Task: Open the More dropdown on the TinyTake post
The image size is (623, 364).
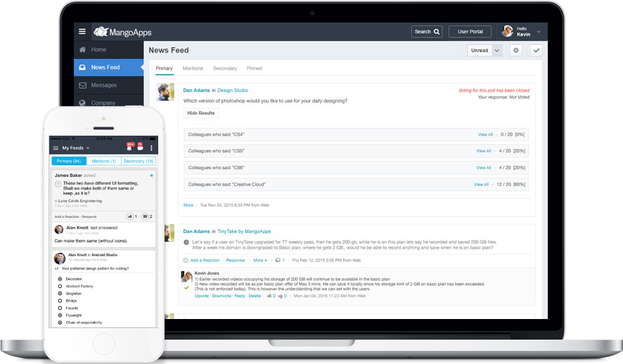Action: (260, 261)
